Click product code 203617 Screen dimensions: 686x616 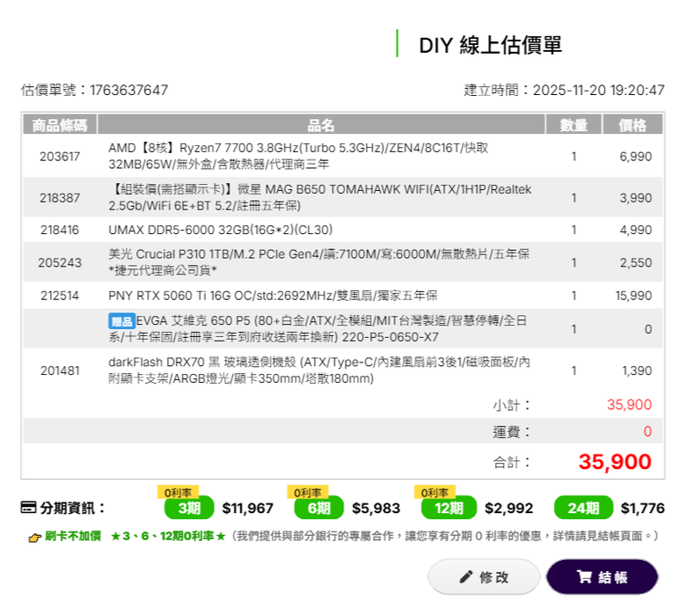click(x=60, y=157)
